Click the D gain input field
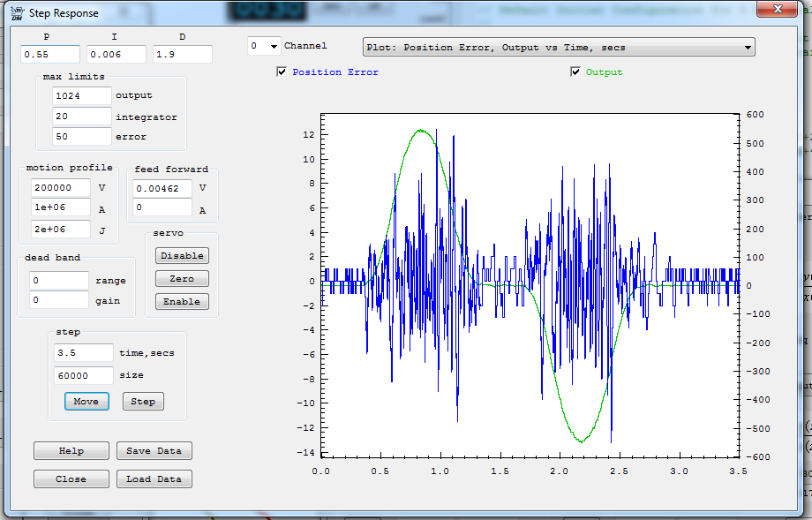812x520 pixels. 182,55
